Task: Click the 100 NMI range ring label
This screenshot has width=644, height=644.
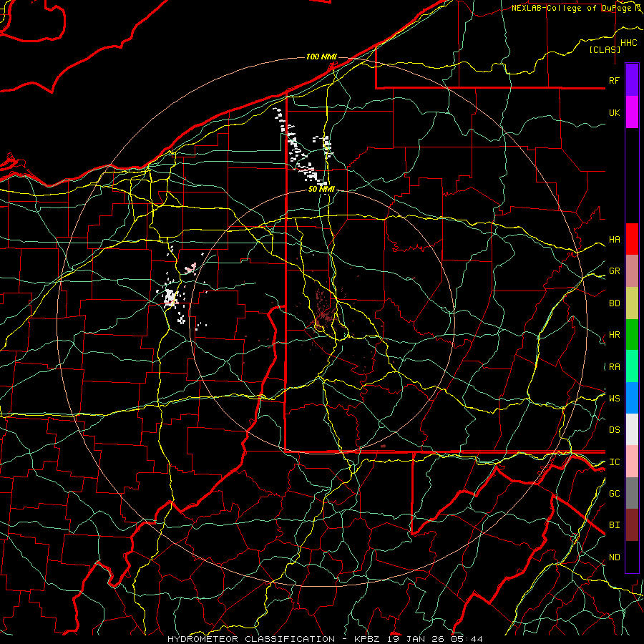Action: 321,57
